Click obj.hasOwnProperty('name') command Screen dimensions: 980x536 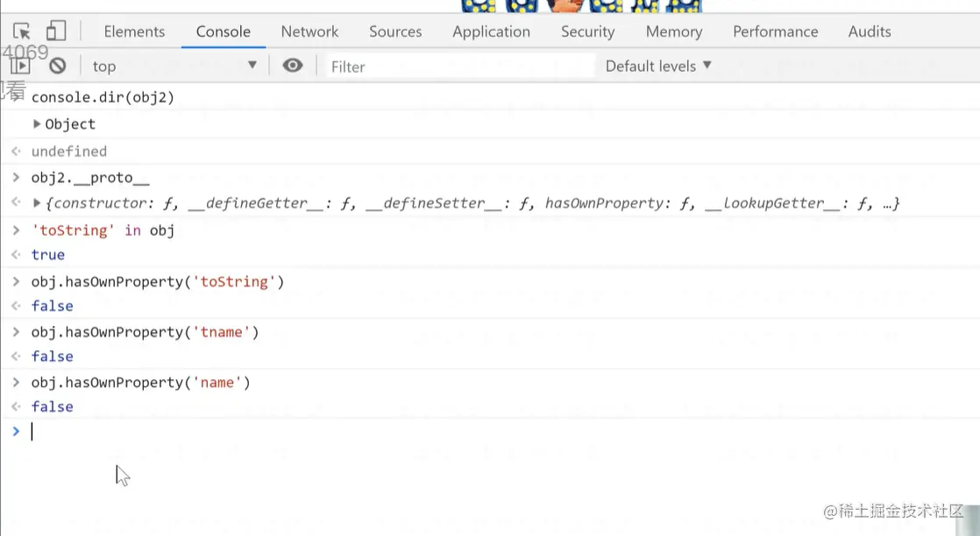[140, 383]
